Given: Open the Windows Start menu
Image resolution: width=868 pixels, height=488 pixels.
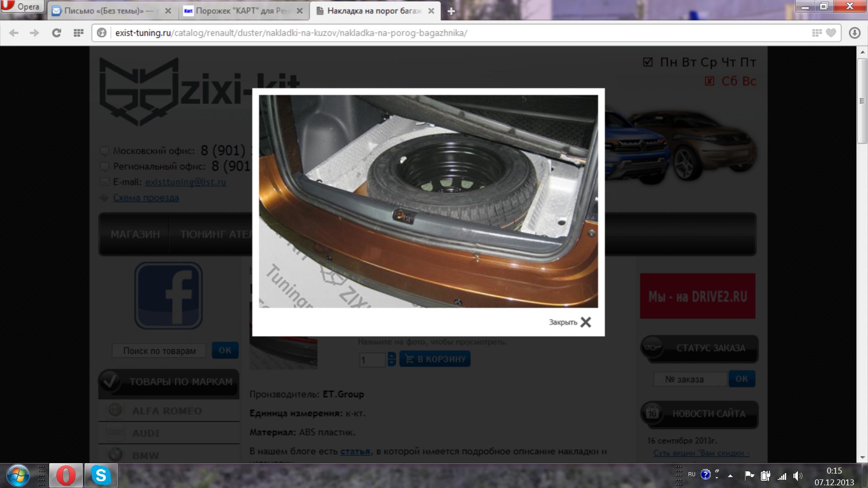Looking at the screenshot, I should click(18, 475).
